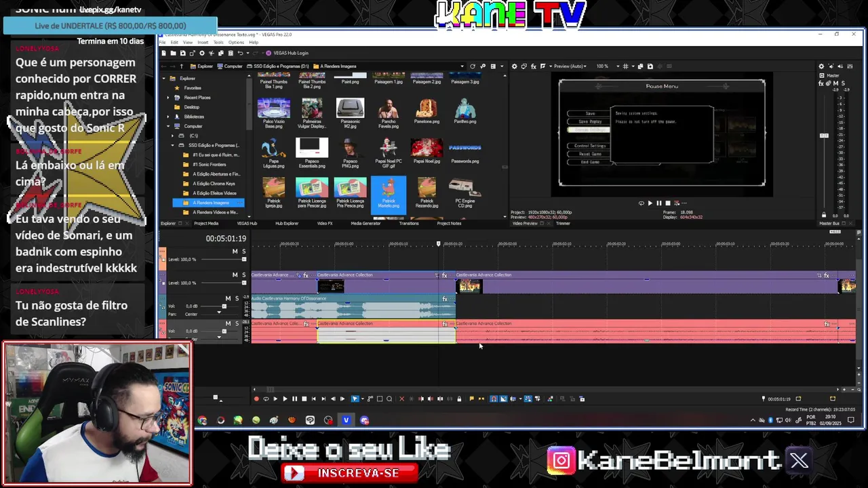
Task: Click the New project icon in main toolbar
Action: tap(163, 53)
